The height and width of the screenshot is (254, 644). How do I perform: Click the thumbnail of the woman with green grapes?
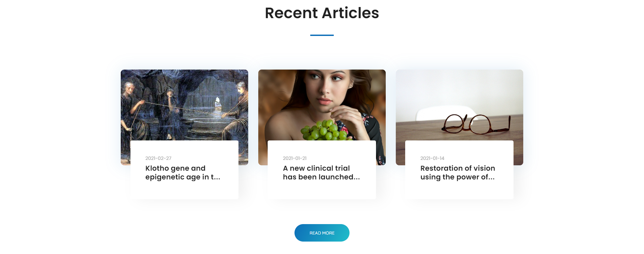[x=322, y=105]
